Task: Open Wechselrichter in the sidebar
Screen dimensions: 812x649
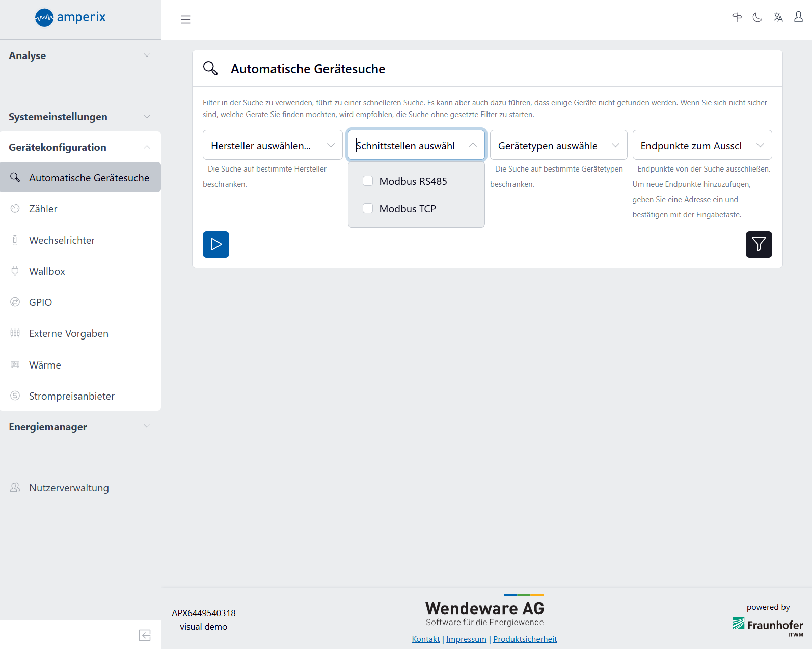Action: point(62,240)
